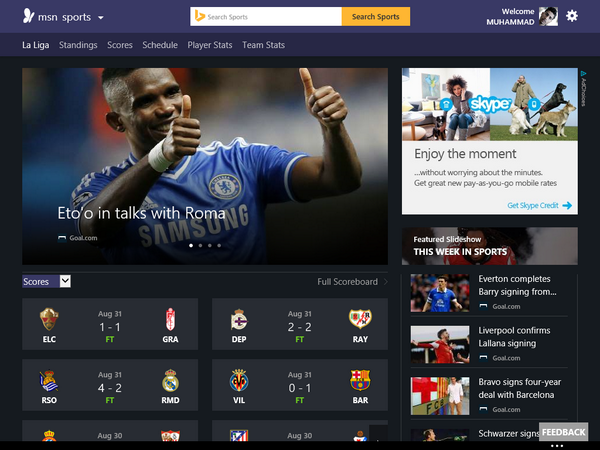Image resolution: width=600 pixels, height=450 pixels.
Task: Select the fourth carousel dot
Action: pyautogui.click(x=219, y=246)
